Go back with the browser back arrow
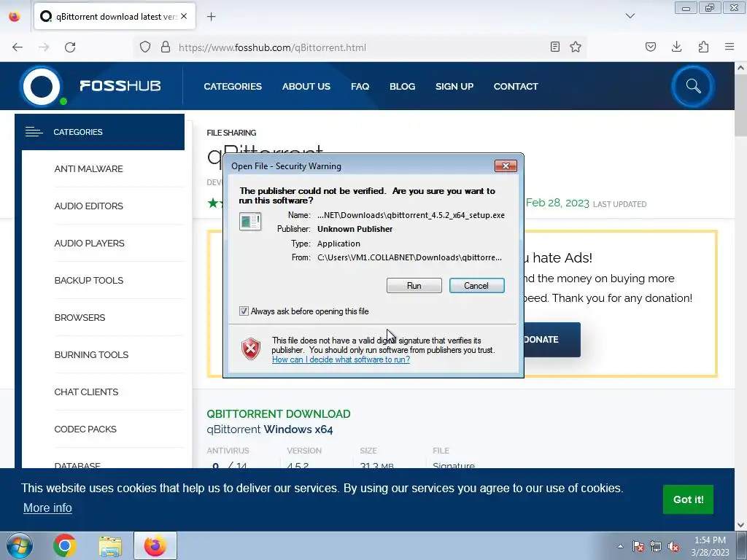 tap(18, 47)
